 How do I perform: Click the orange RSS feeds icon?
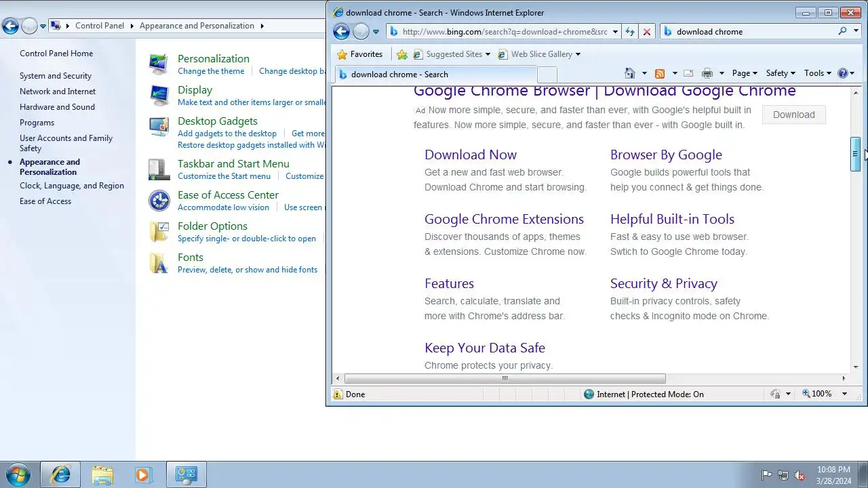click(x=659, y=73)
